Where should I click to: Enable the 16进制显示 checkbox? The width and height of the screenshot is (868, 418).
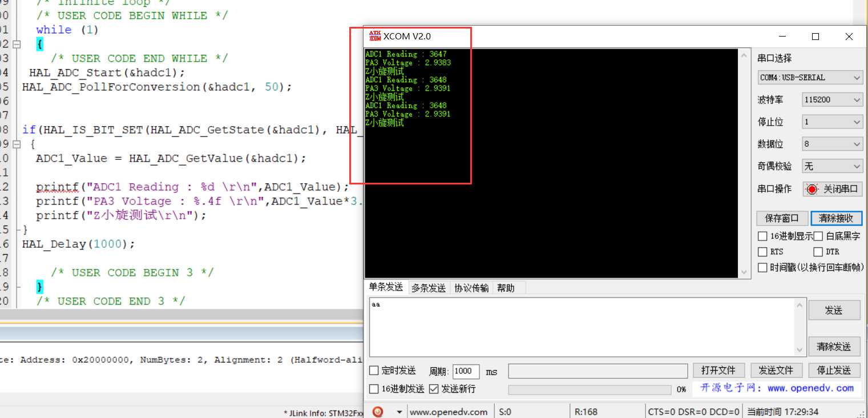[x=762, y=236]
